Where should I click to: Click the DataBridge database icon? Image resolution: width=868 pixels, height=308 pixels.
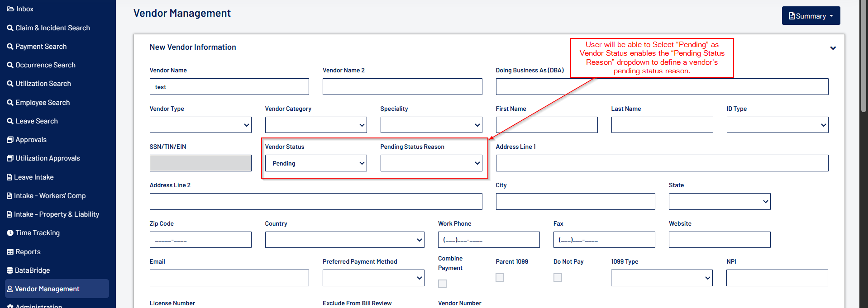point(10,270)
